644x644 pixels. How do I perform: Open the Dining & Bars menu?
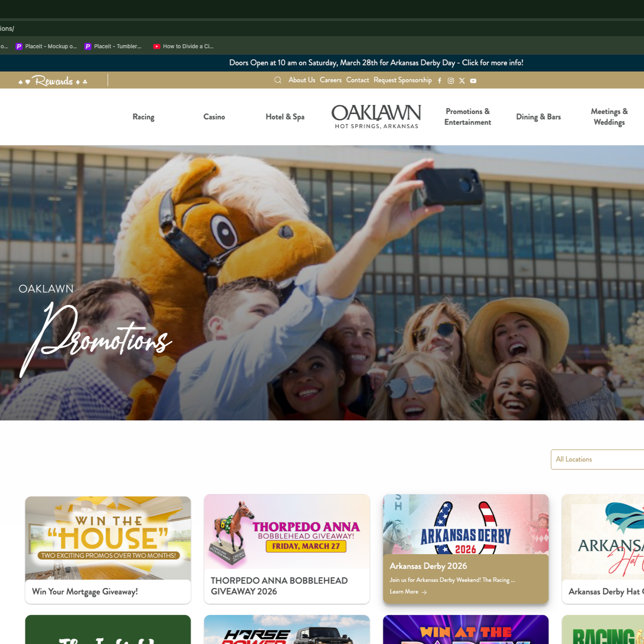[x=538, y=117]
